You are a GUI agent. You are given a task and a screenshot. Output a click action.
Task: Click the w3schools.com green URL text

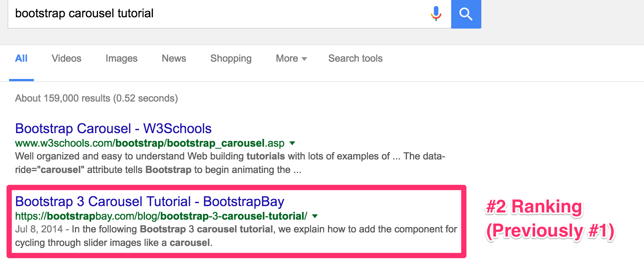pos(150,143)
